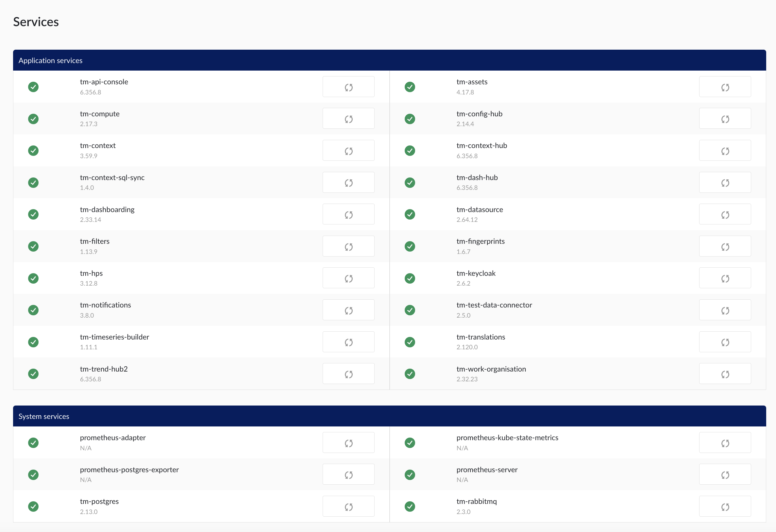Restart the prometheus-server service
This screenshot has height=532, width=776.
click(x=725, y=474)
